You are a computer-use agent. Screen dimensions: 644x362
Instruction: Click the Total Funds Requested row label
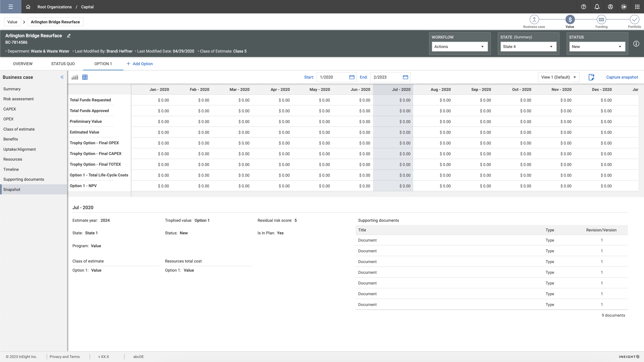pos(90,100)
